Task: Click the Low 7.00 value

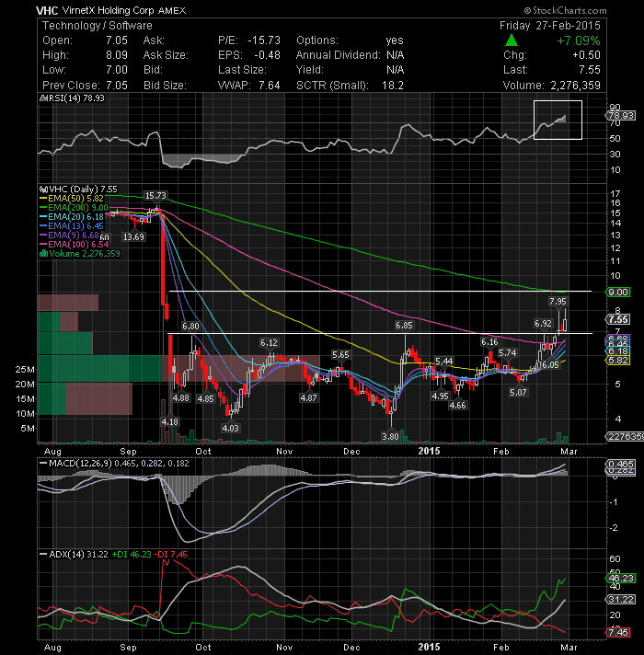Action: coord(117,70)
